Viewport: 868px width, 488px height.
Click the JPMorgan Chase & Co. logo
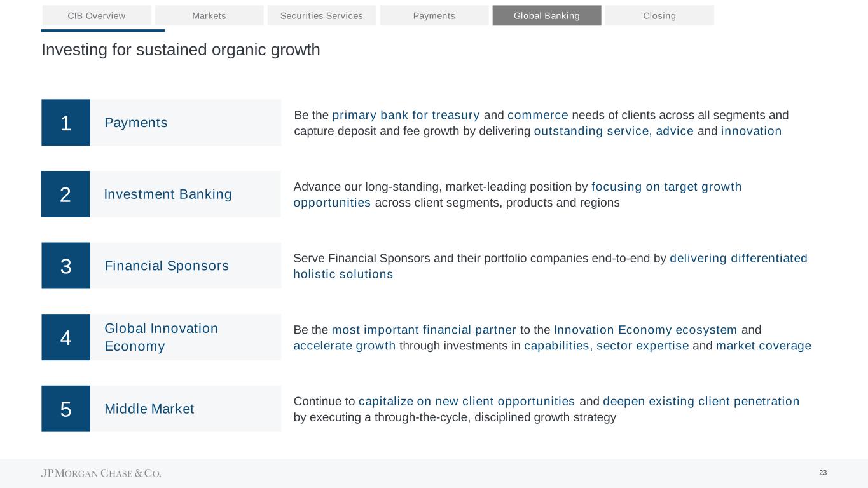101,473
